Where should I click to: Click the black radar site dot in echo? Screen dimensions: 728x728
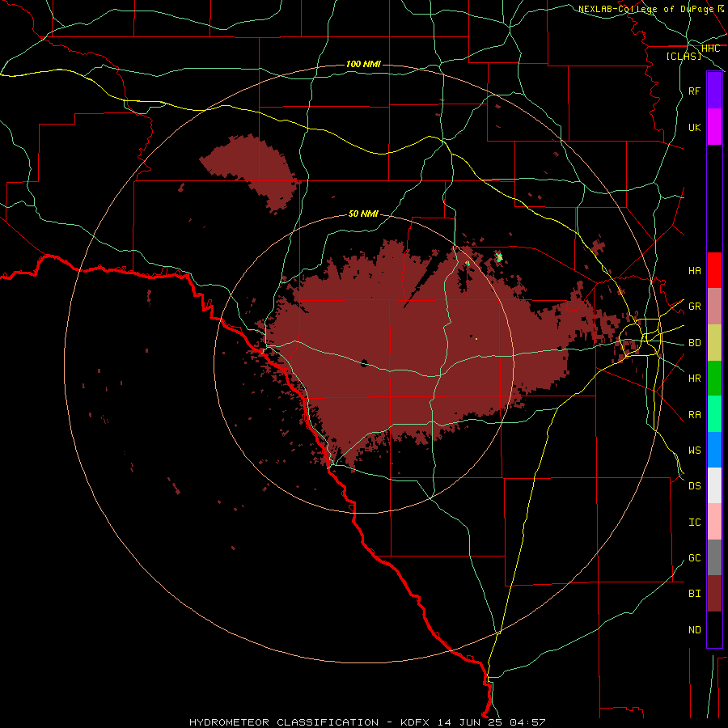(x=364, y=363)
